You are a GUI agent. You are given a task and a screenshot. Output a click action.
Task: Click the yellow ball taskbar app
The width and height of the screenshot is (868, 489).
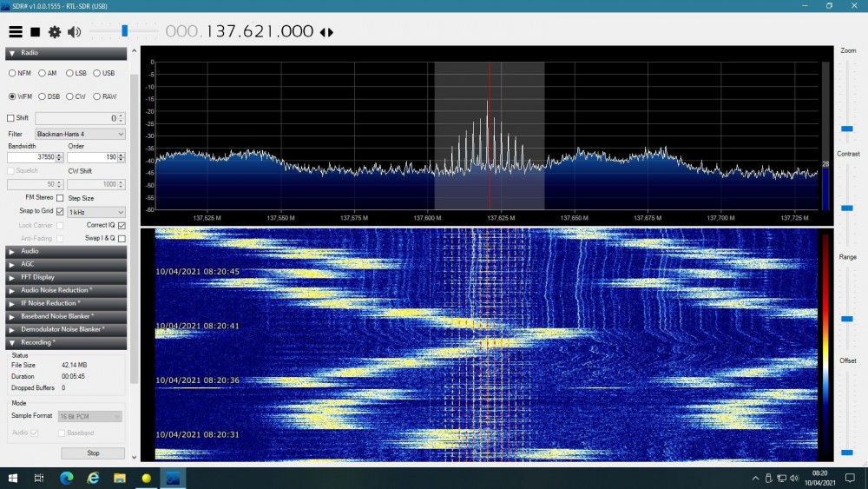146,478
